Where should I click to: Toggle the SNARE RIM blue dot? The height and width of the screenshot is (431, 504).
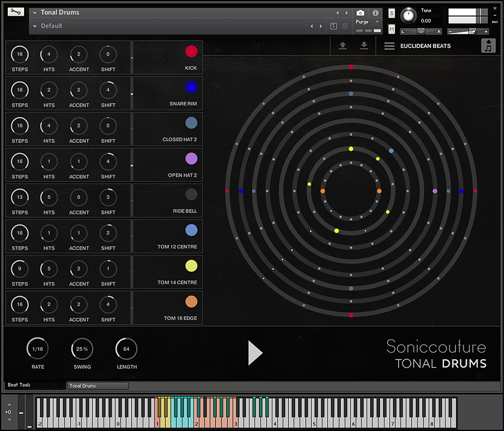[x=192, y=87]
